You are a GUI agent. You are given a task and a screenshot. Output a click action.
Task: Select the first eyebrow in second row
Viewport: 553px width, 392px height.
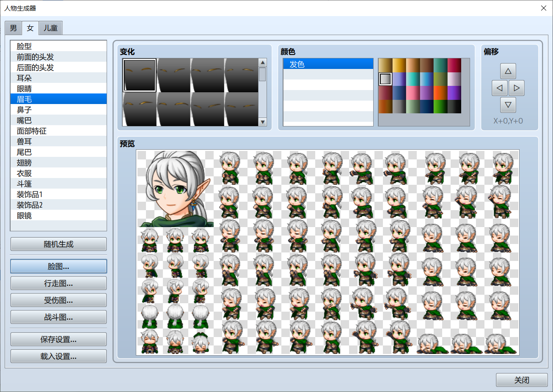coord(140,110)
